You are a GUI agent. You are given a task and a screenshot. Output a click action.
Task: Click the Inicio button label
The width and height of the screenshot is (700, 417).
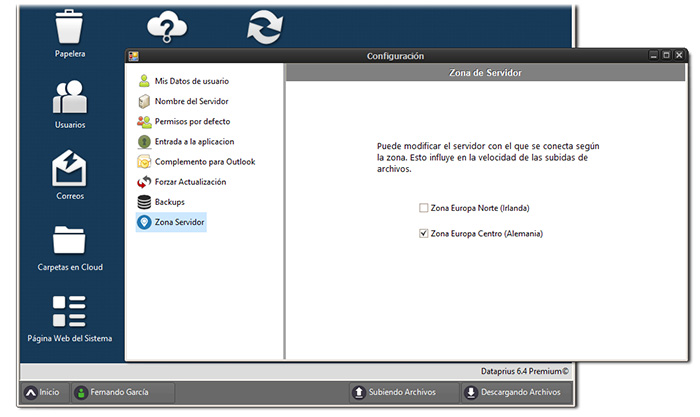coord(49,392)
